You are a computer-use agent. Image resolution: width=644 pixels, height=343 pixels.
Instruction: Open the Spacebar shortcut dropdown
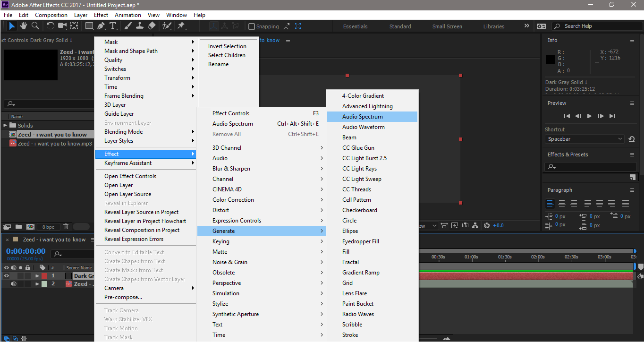585,139
